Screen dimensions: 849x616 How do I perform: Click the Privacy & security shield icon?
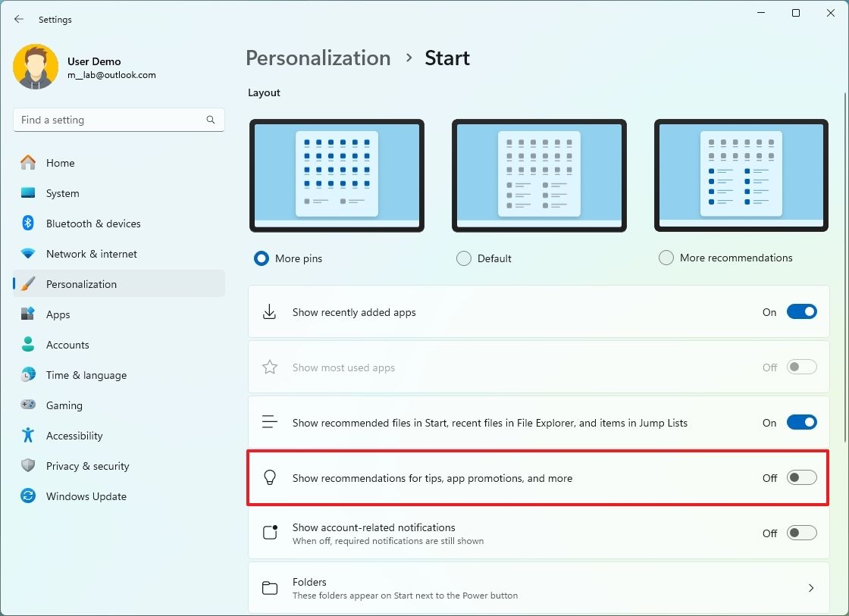[x=29, y=466]
